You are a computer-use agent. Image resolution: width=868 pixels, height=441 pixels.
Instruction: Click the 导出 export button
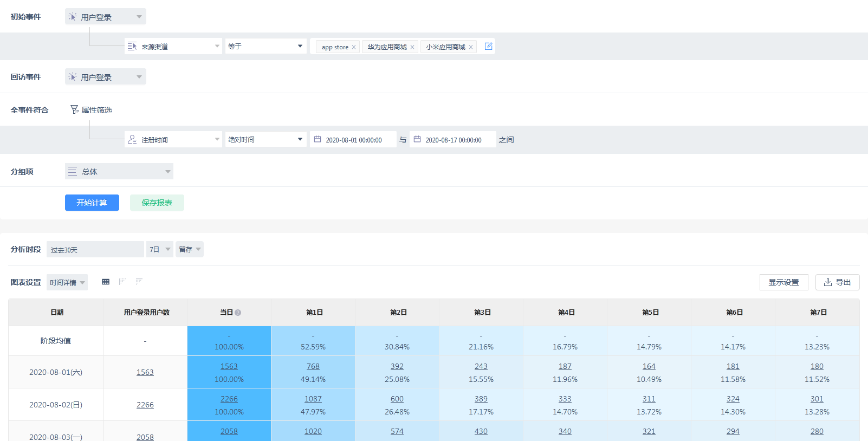pos(838,282)
